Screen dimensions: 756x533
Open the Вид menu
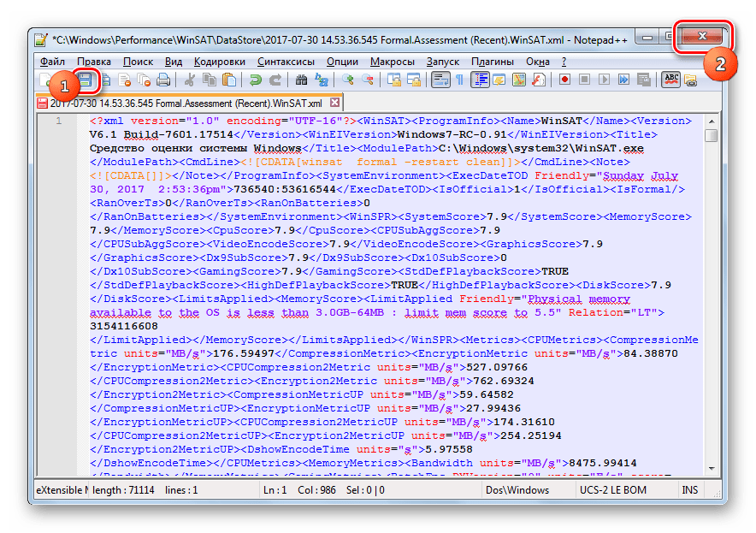[x=174, y=62]
